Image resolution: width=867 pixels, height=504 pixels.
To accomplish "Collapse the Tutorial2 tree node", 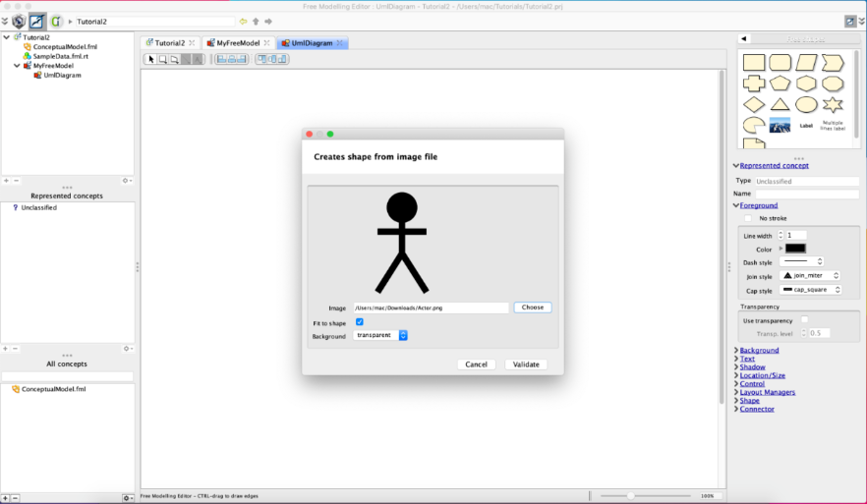I will coord(7,37).
